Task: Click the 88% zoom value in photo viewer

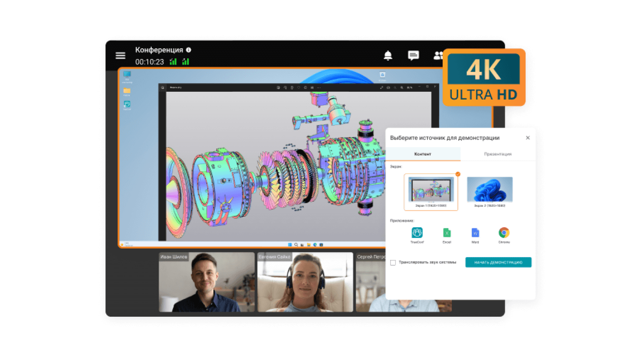Action: 410,88
